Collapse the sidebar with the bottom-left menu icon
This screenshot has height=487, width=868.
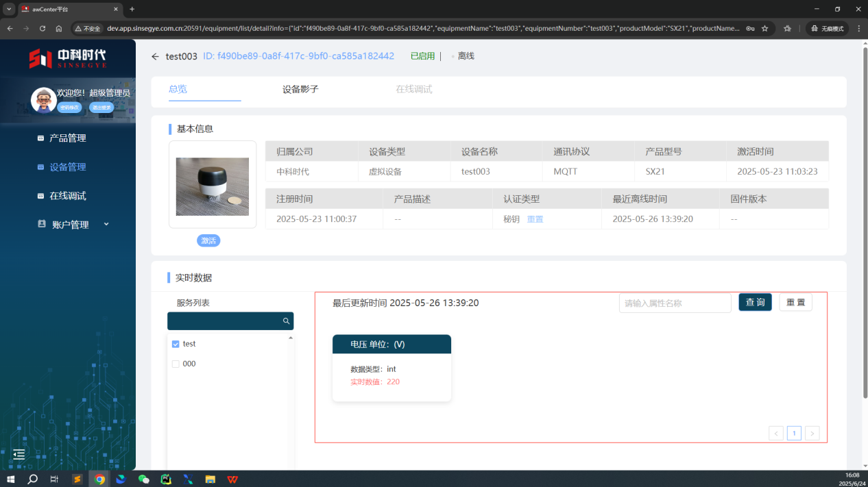19,454
